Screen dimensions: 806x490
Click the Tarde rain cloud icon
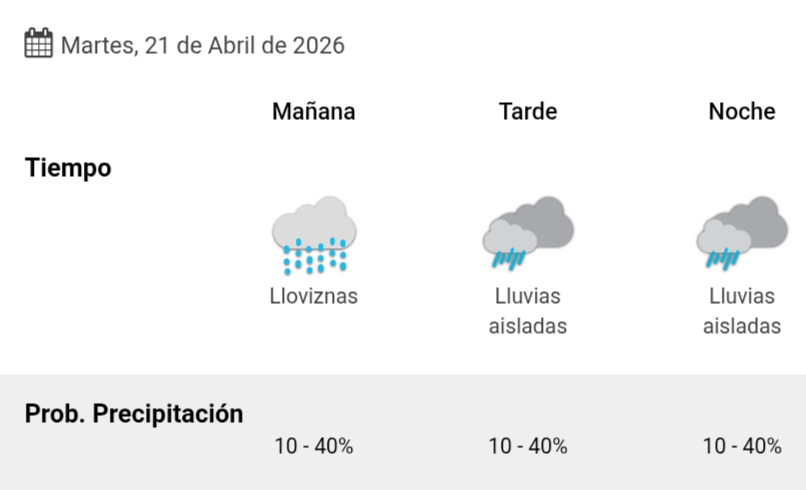[527, 232]
